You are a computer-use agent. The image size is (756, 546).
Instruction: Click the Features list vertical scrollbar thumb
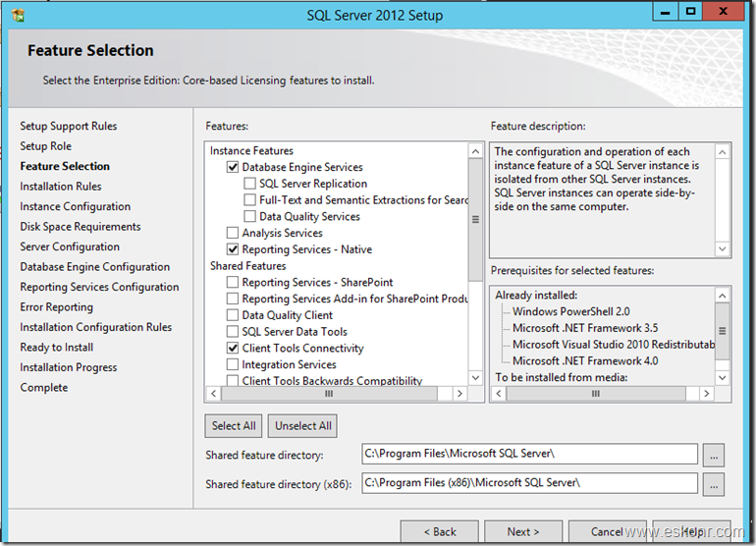point(475,219)
